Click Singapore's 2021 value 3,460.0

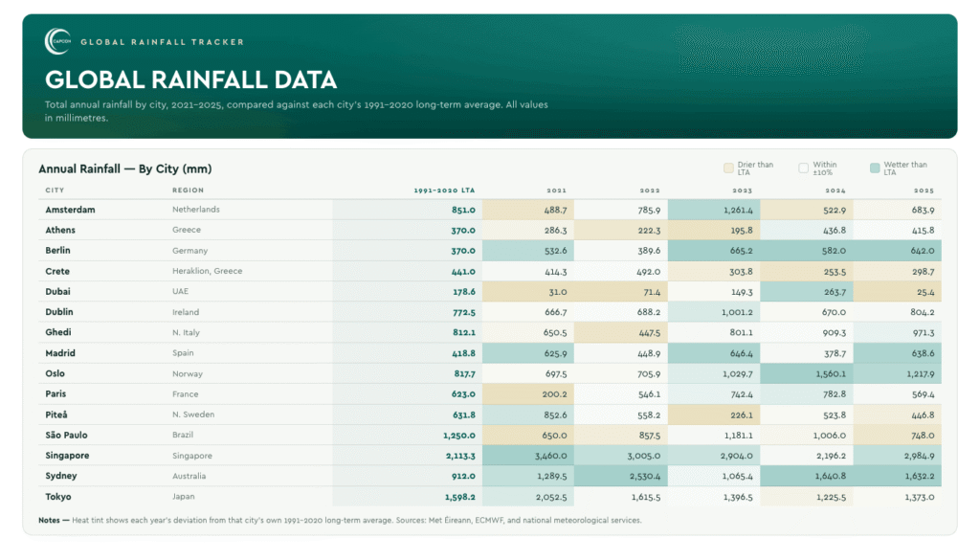pos(550,457)
